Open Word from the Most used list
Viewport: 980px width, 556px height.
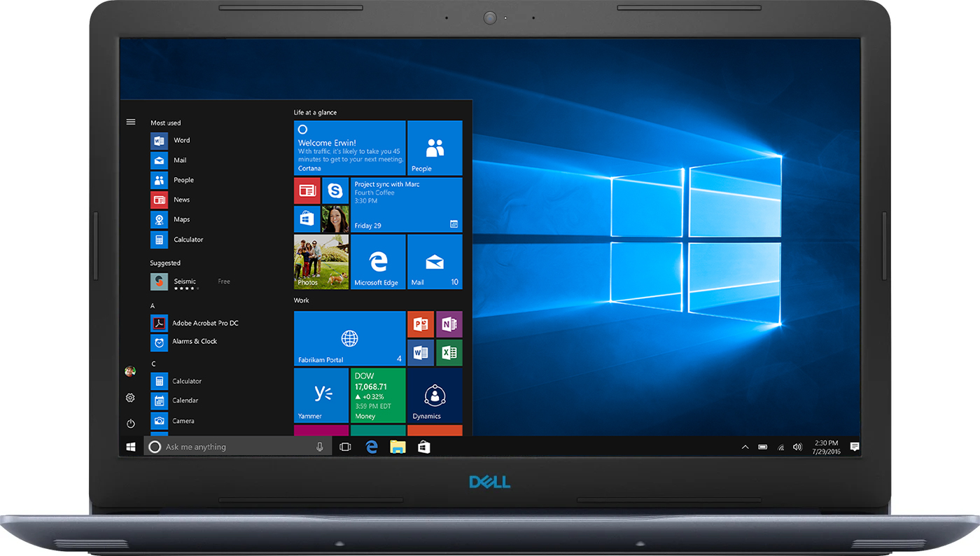[181, 141]
